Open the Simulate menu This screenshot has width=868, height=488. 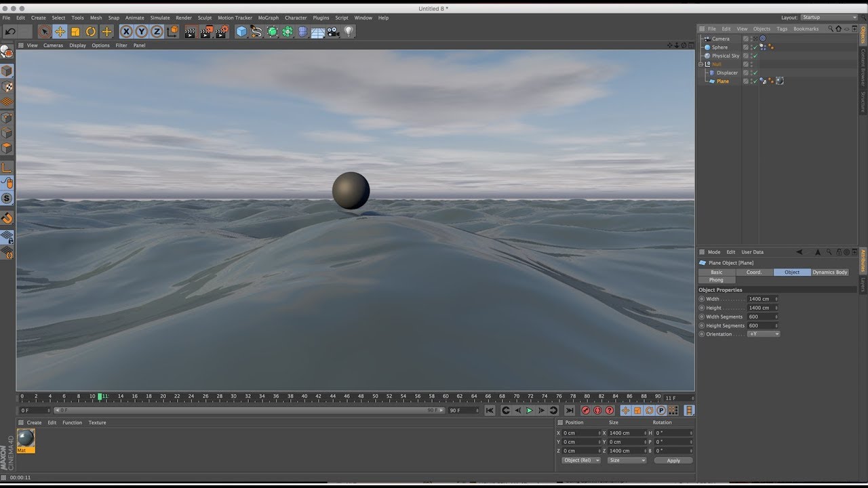tap(160, 18)
